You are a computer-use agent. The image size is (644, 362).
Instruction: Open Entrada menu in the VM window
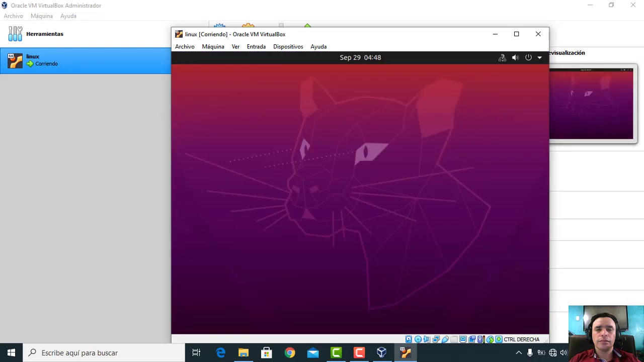[256, 46]
